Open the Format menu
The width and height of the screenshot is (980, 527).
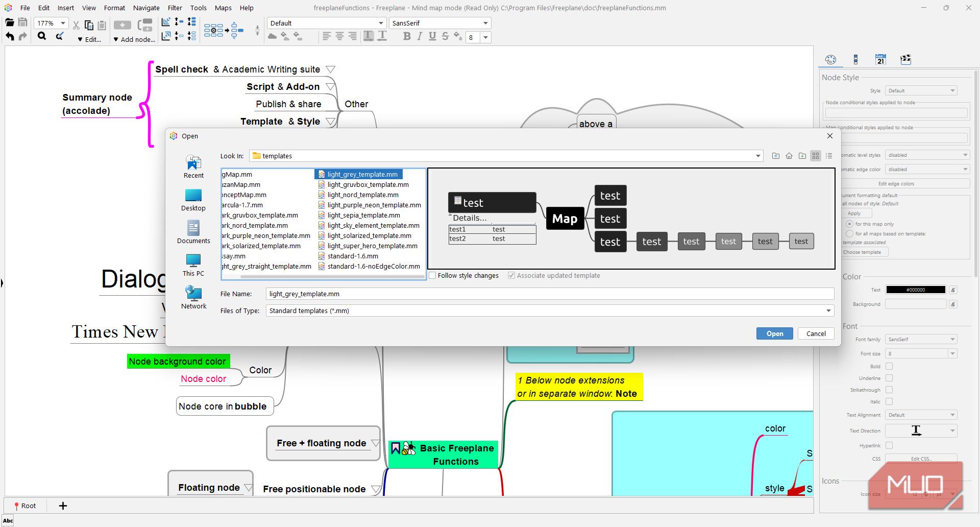pyautogui.click(x=114, y=8)
